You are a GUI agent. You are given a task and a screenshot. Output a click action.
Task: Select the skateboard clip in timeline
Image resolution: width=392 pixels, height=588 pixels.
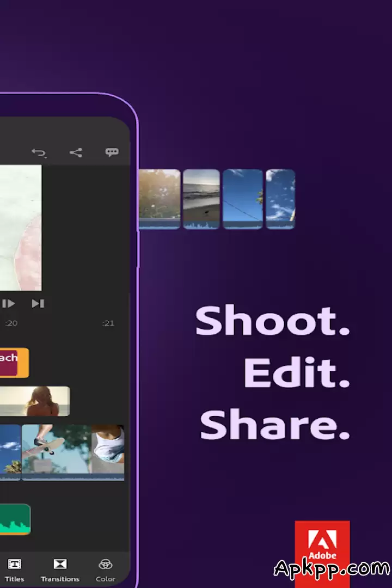tap(57, 452)
